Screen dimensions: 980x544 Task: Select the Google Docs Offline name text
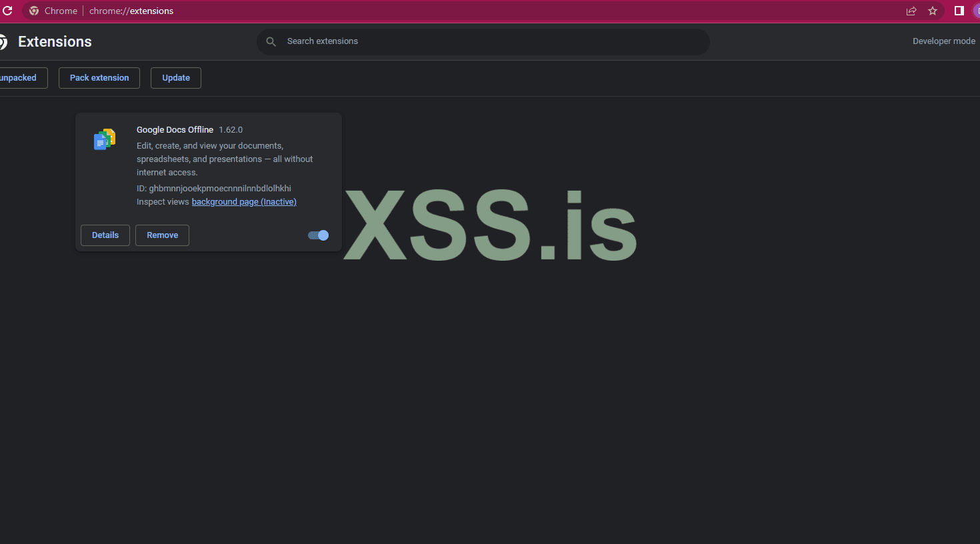click(175, 130)
